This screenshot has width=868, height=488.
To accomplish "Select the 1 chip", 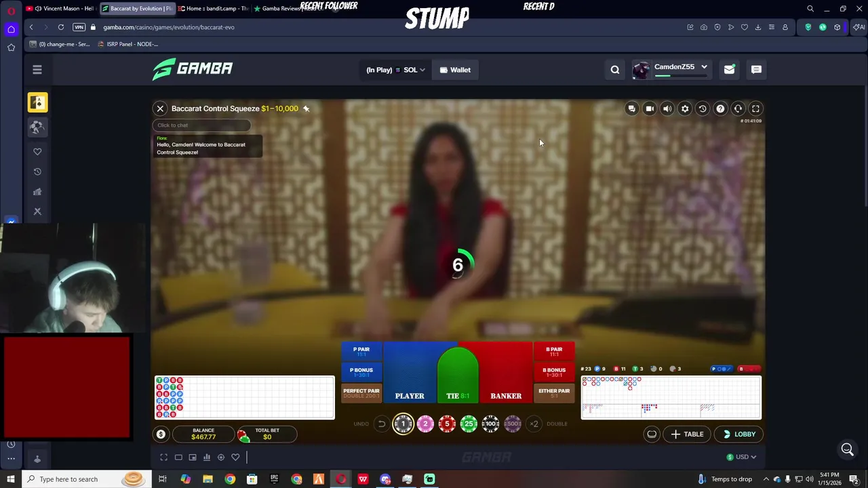I will click(x=403, y=424).
